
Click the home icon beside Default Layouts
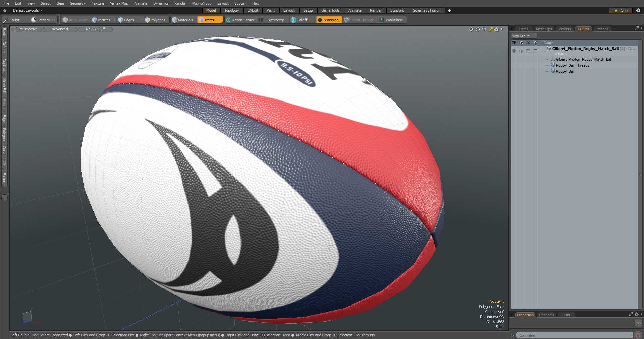[x=5, y=10]
